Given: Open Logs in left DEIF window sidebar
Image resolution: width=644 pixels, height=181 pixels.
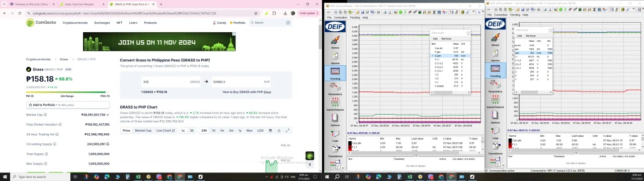Looking at the screenshot, I should click(335, 136).
